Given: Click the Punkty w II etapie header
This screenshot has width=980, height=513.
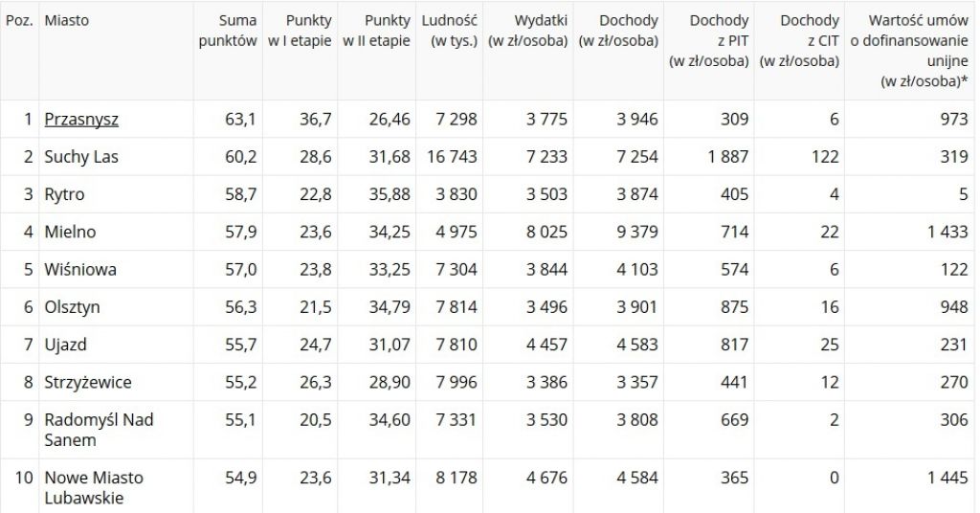Looking at the screenshot, I should coord(375,31).
